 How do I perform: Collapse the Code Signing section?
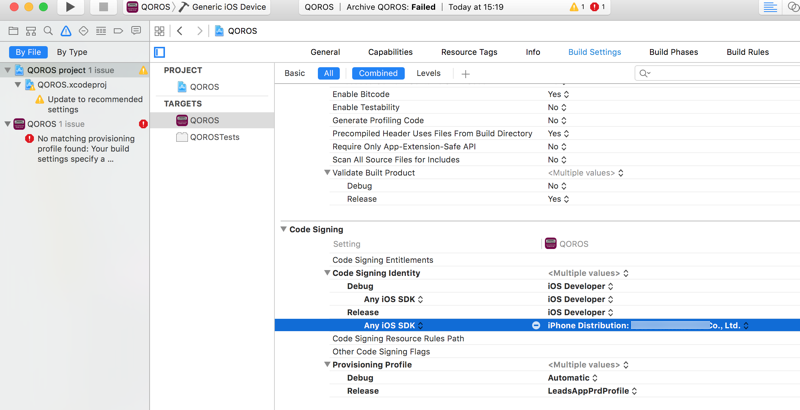[283, 229]
